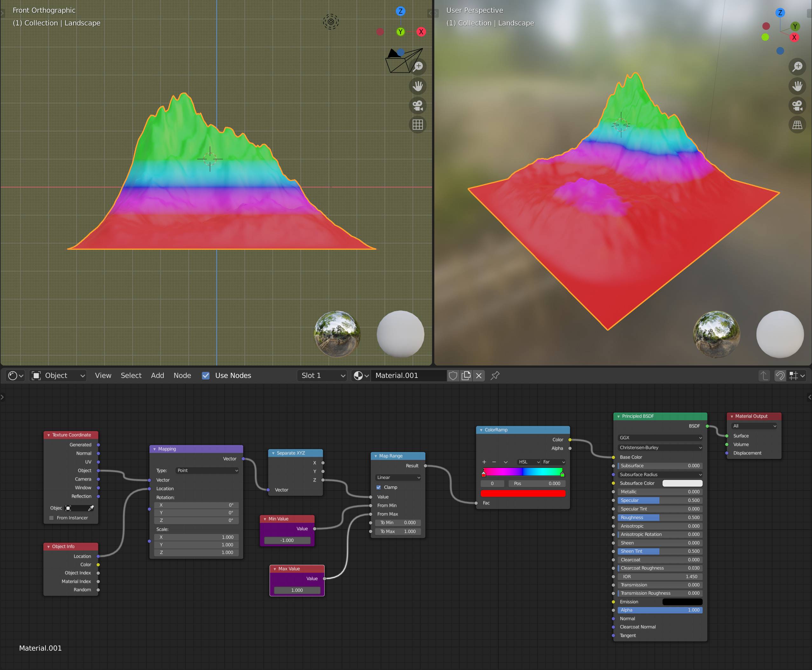Open the Add menu in node editor
Image resolution: width=812 pixels, height=670 pixels.
(x=157, y=376)
